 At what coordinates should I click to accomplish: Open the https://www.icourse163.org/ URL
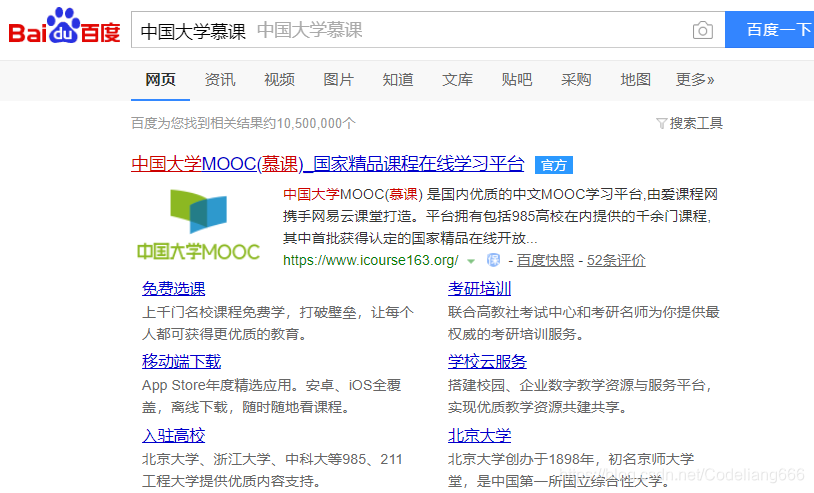(x=371, y=260)
